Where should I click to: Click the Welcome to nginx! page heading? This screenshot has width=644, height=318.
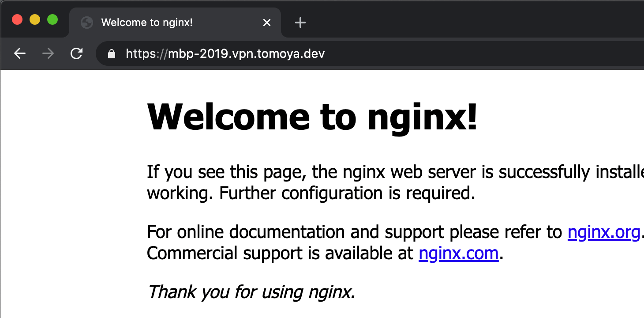coord(312,116)
